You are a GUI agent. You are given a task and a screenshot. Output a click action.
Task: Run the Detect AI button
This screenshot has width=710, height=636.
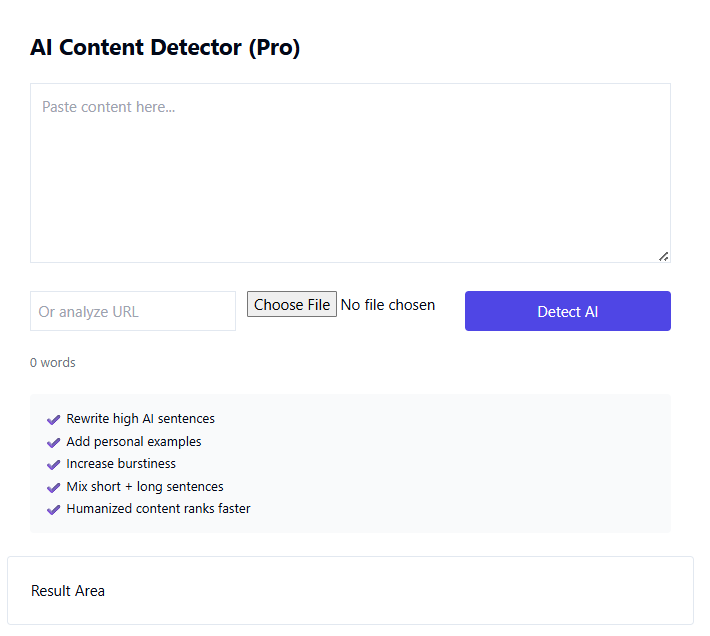(567, 311)
